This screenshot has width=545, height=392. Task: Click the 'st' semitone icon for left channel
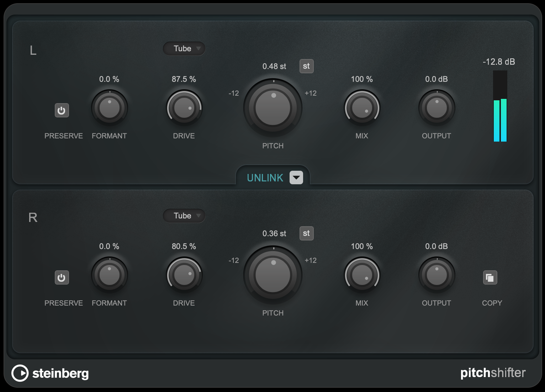306,66
